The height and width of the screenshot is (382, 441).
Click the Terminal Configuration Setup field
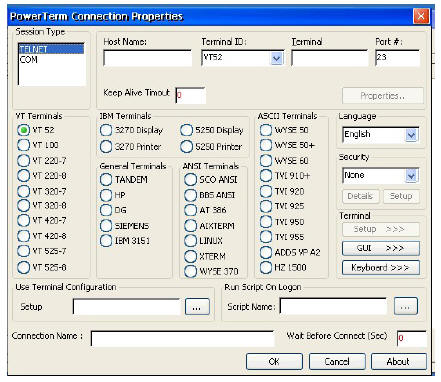click(127, 306)
